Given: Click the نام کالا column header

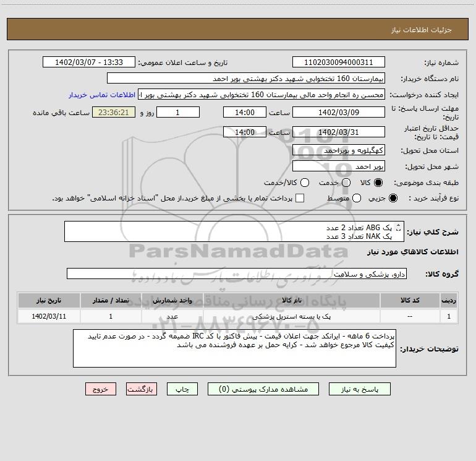Looking at the screenshot, I should 291,300.
